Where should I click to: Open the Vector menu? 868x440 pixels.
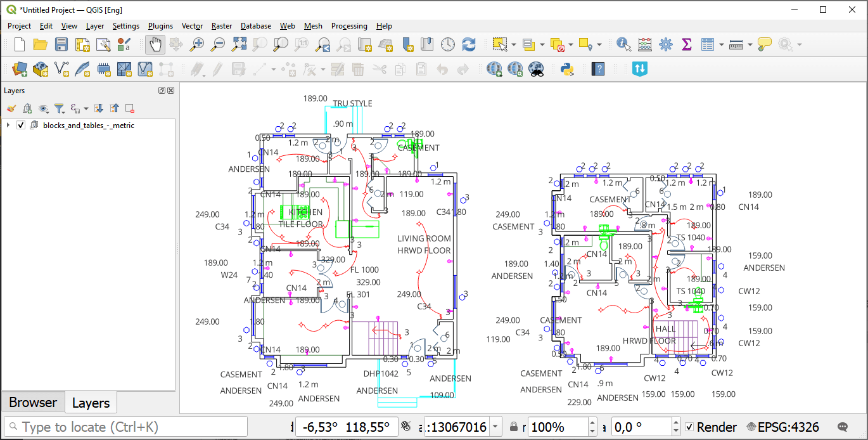pos(192,26)
